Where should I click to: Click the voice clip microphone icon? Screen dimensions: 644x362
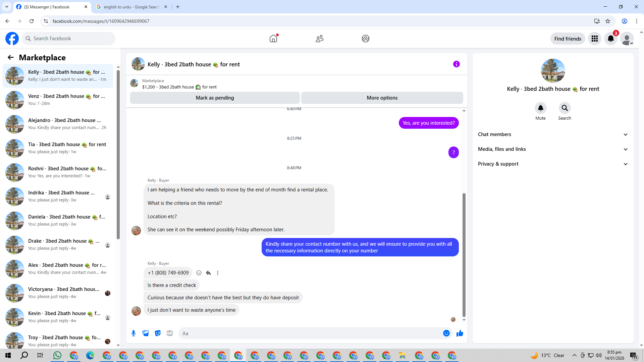tap(133, 333)
